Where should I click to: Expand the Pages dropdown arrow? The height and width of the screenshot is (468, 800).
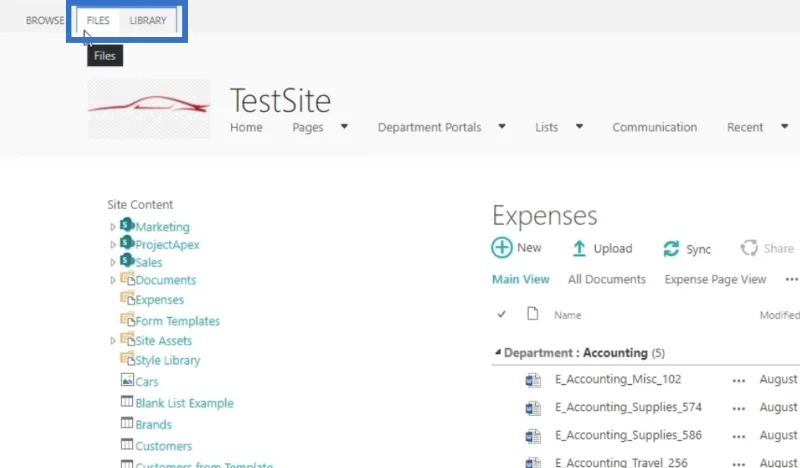(x=344, y=126)
